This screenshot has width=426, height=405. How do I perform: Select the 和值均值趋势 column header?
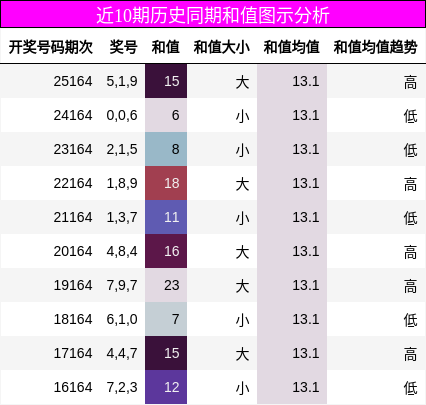375,47
